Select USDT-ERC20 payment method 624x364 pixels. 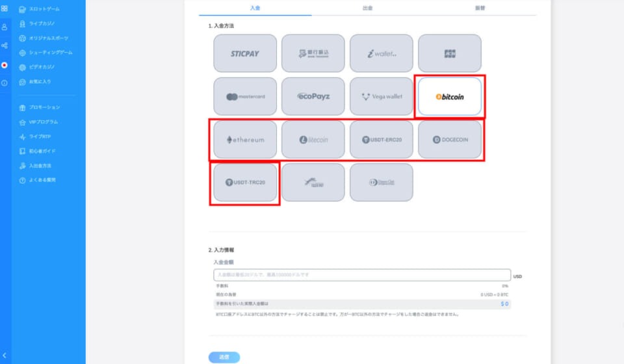(x=382, y=140)
